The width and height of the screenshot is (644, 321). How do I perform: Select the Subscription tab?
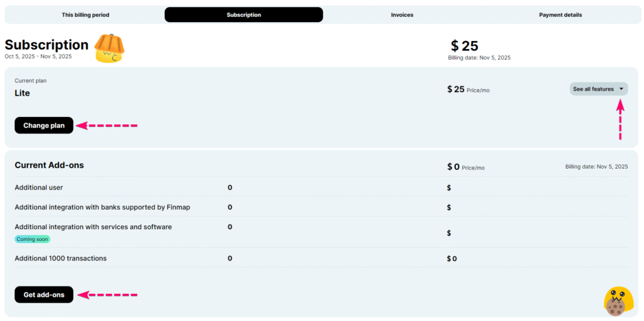click(x=243, y=14)
